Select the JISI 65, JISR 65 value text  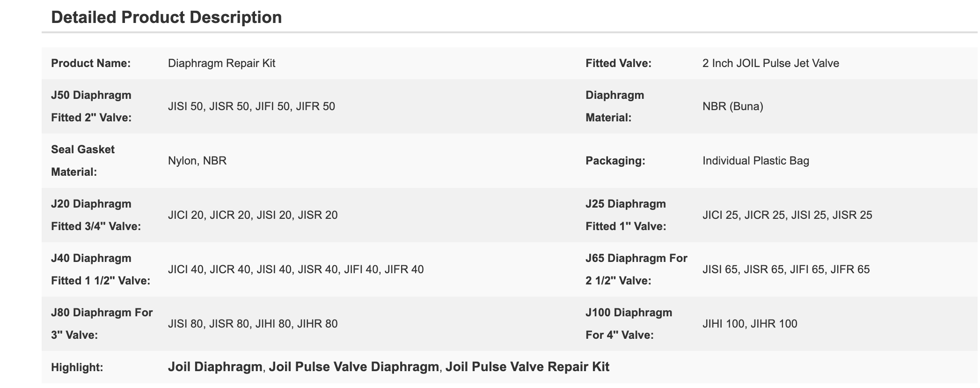(x=786, y=269)
